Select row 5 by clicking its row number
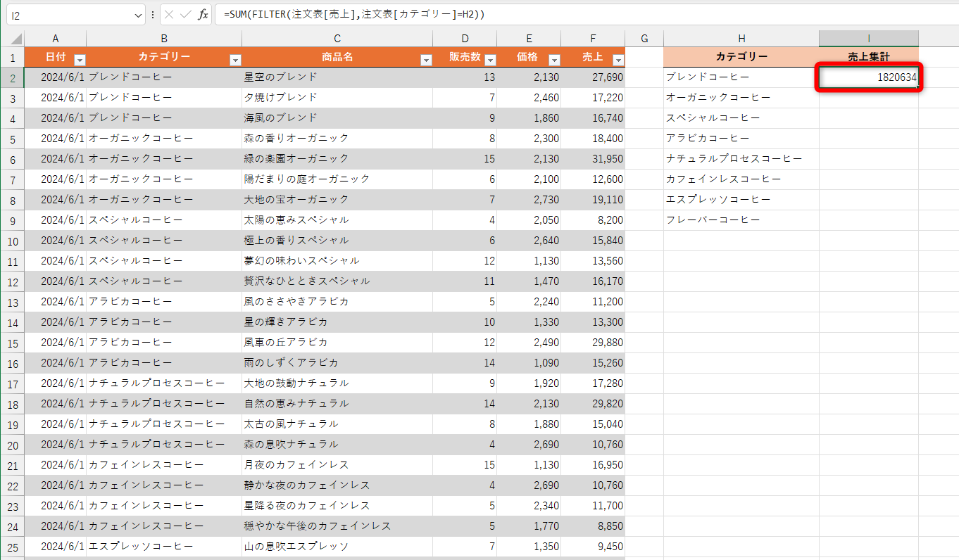The height and width of the screenshot is (560, 959). point(12,139)
